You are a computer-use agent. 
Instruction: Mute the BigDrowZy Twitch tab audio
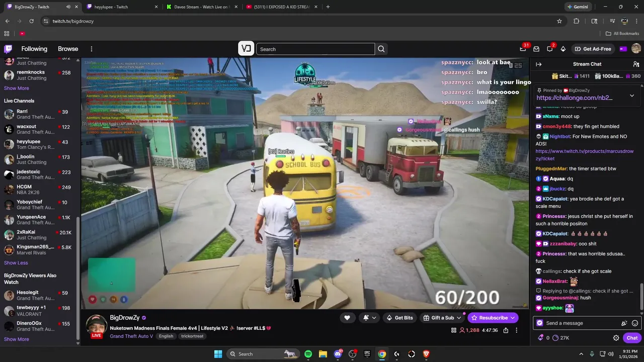tap(68, 7)
